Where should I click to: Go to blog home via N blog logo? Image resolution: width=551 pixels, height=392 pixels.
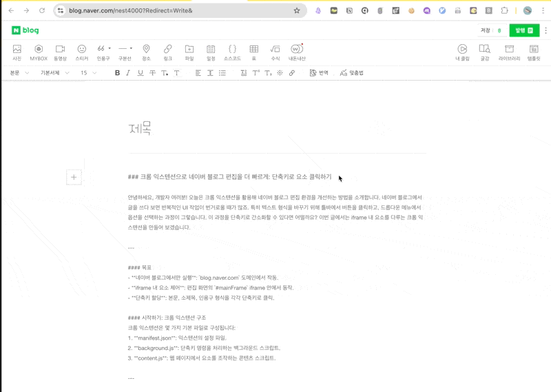[25, 30]
